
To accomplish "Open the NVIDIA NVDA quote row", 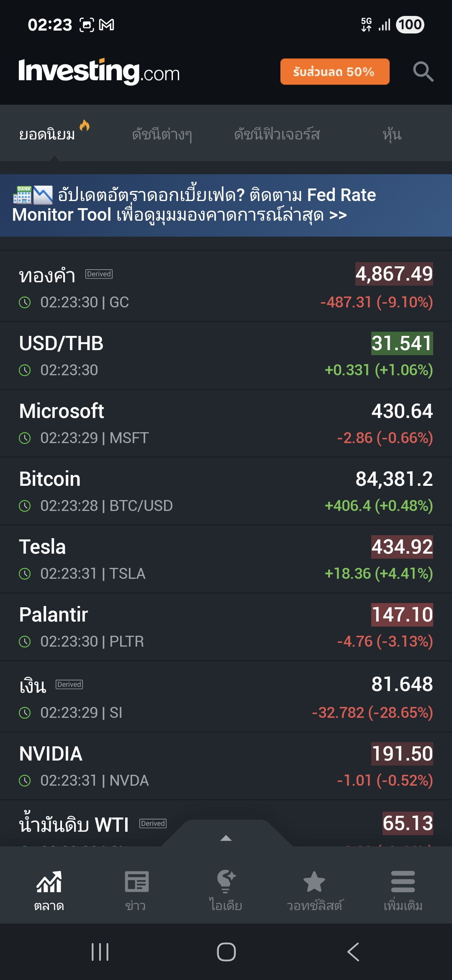I will coord(226,766).
